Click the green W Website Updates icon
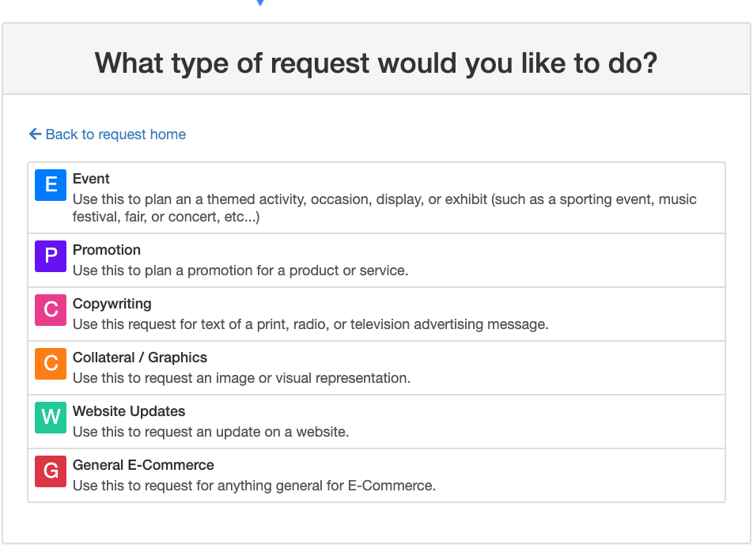The image size is (753, 560). [x=50, y=418]
